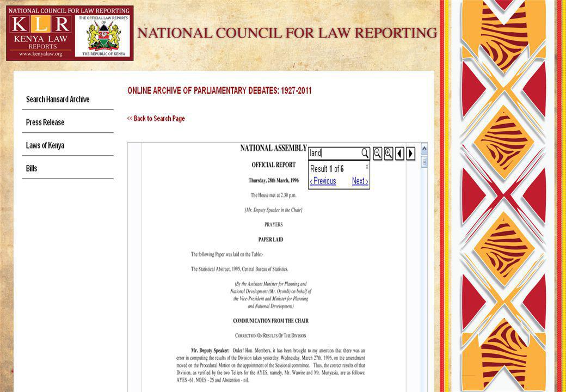This screenshot has width=566, height=392.
Task: Go back to the Search Page
Action: (x=156, y=118)
